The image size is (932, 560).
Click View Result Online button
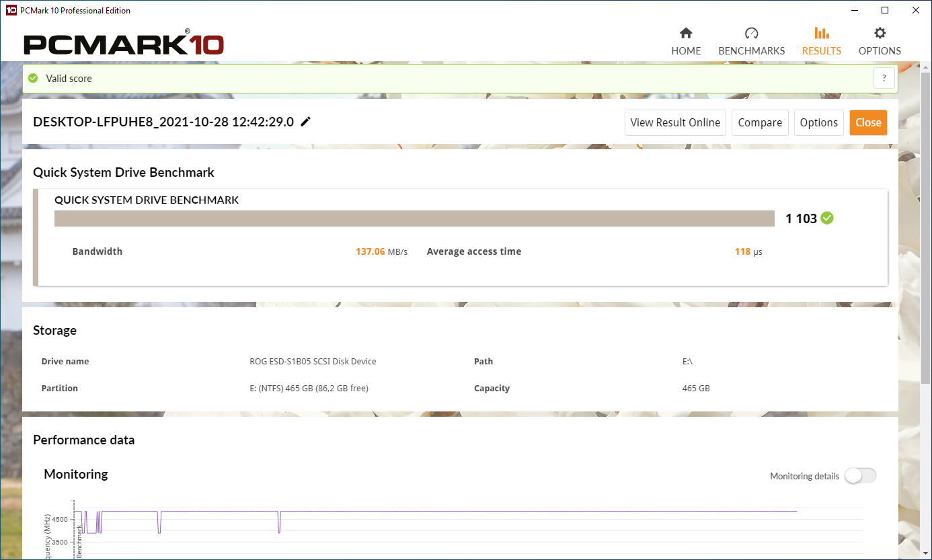[675, 122]
